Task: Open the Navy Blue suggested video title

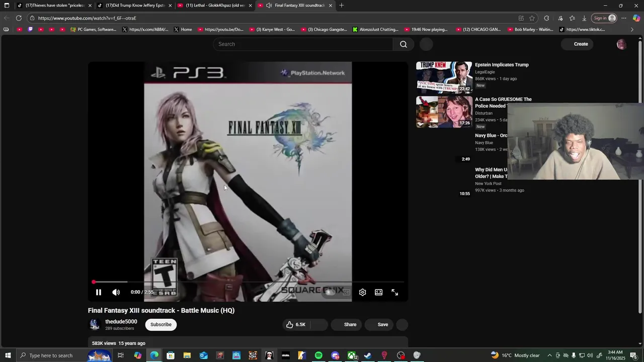Action: pyautogui.click(x=491, y=136)
